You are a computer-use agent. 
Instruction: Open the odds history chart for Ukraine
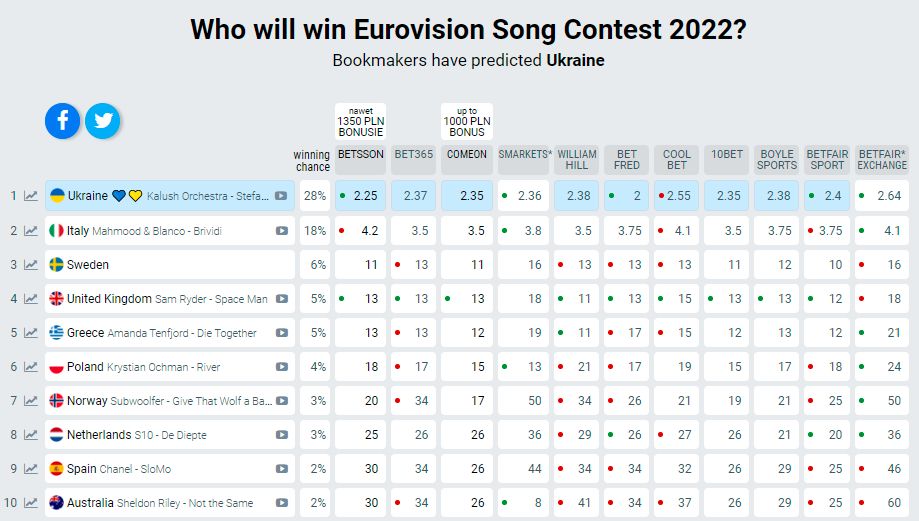pos(31,196)
